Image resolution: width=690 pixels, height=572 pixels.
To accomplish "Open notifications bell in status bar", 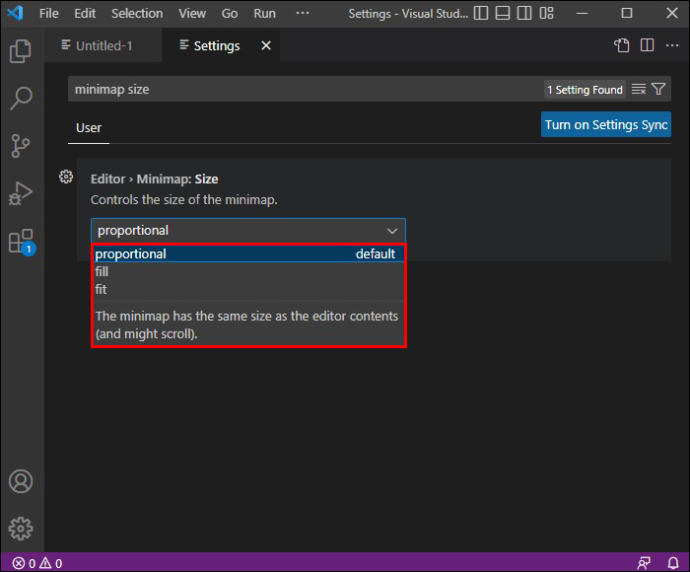I will [673, 563].
